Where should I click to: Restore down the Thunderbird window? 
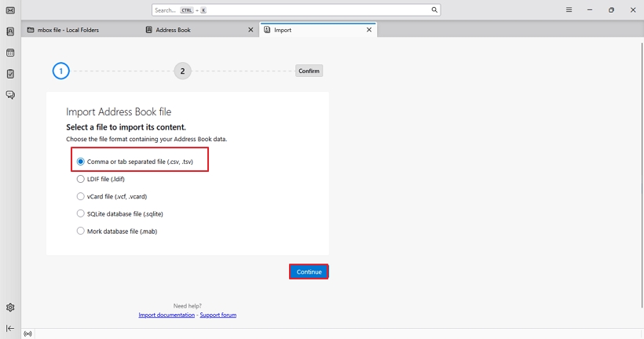[x=611, y=10]
